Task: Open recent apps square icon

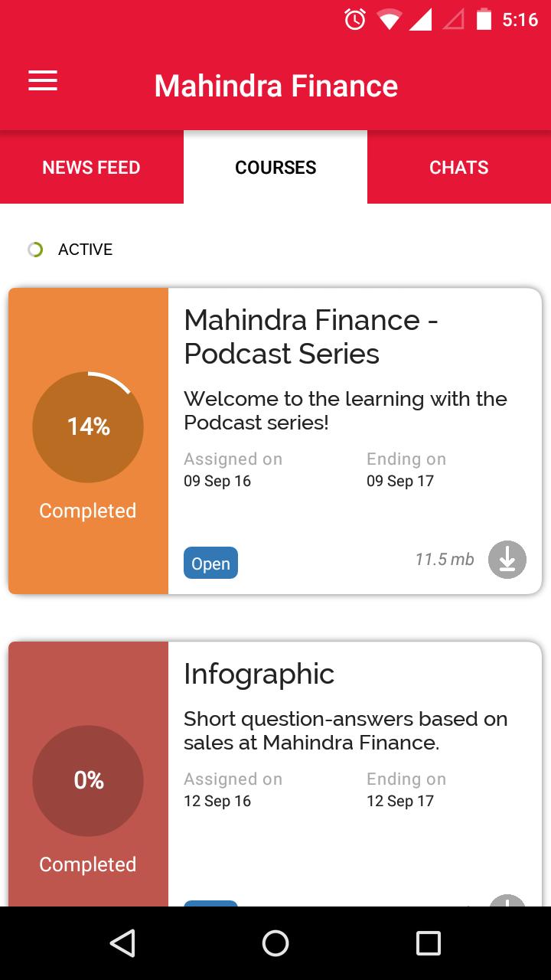Action: [429, 943]
